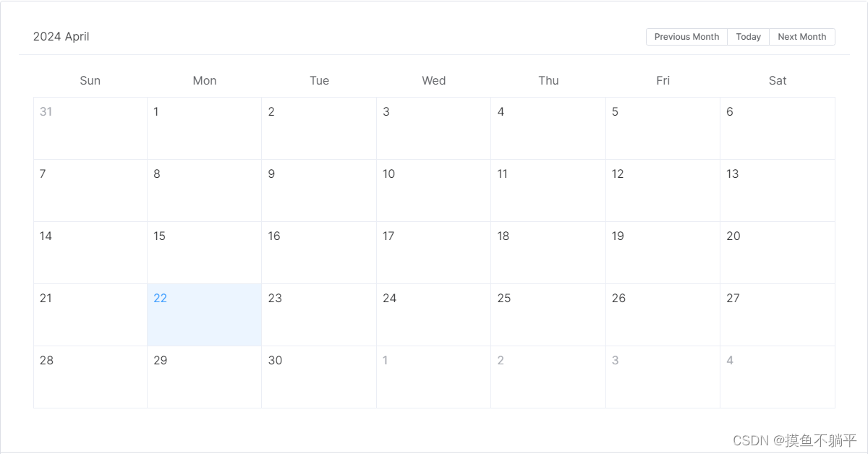Click the Today button
The width and height of the screenshot is (868, 454).
(x=748, y=36)
